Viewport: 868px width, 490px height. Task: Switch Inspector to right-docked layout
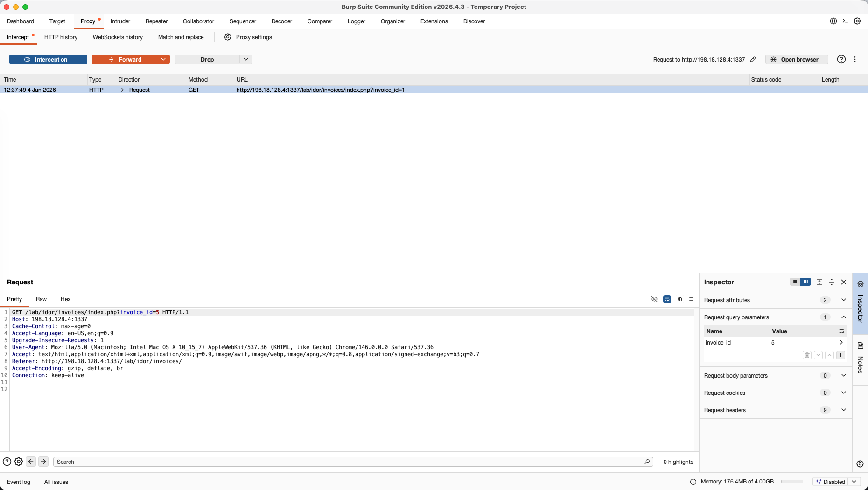click(805, 282)
